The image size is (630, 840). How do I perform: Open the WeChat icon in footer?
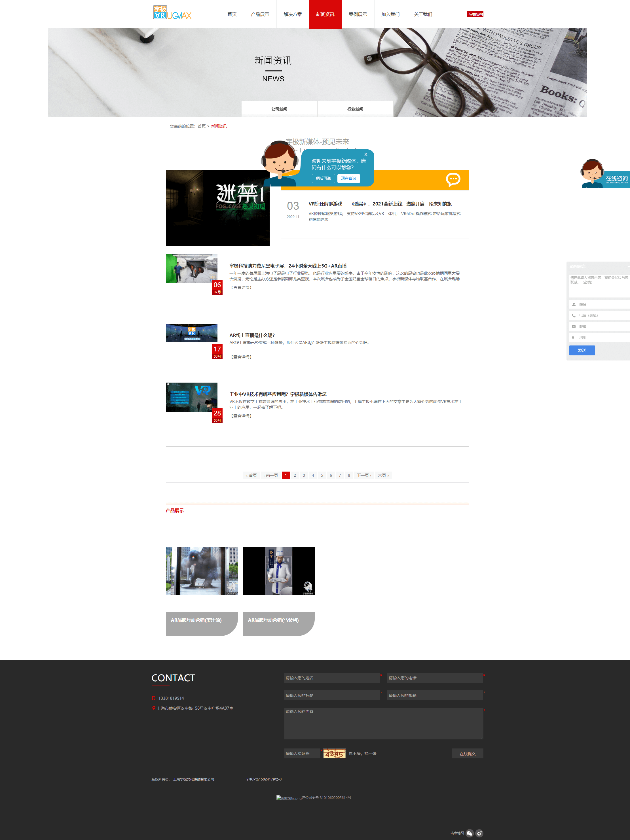(x=469, y=833)
